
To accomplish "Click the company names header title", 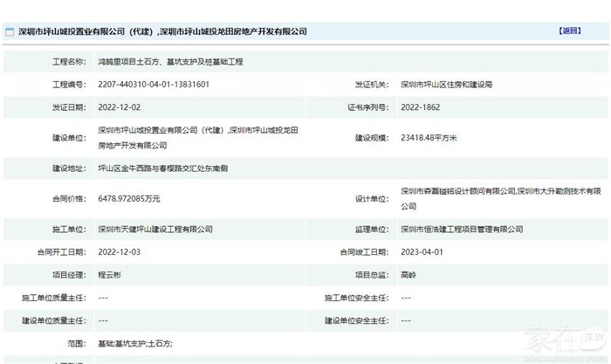I will (162, 31).
